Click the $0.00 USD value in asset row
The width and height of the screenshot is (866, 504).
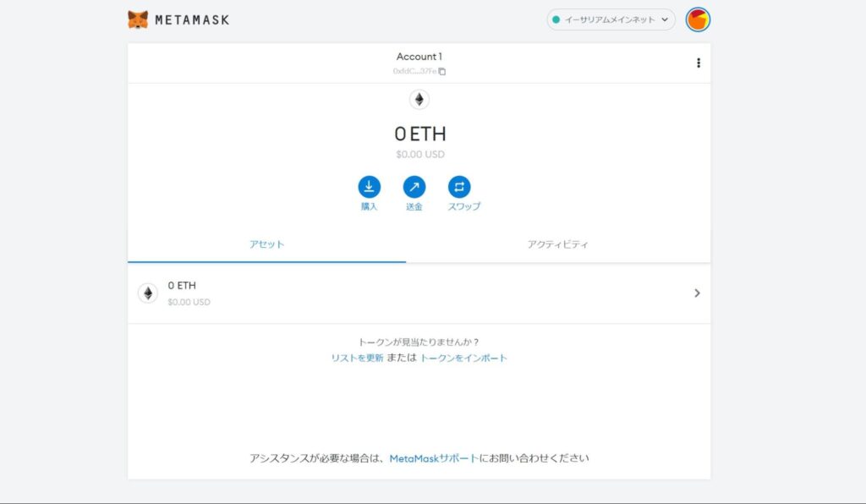click(189, 302)
